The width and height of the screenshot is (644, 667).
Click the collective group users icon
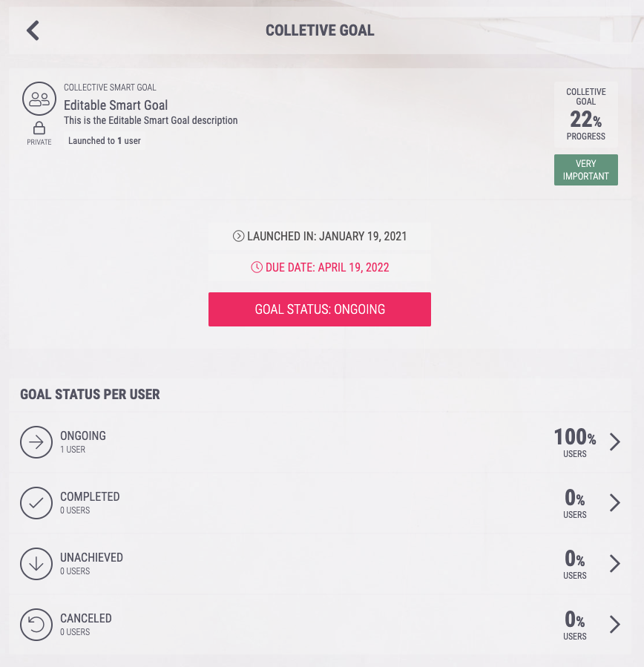(39, 99)
